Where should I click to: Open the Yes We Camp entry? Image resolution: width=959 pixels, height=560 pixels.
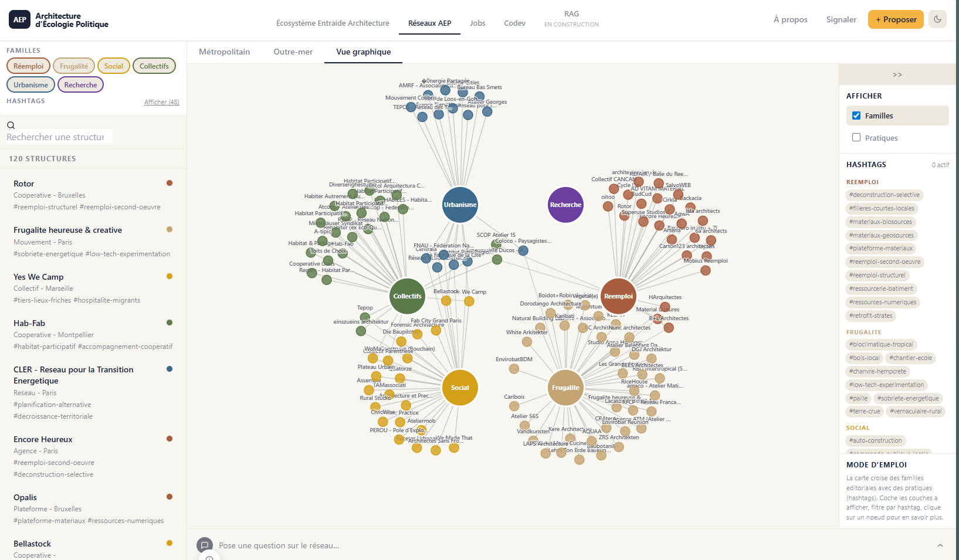point(93,288)
